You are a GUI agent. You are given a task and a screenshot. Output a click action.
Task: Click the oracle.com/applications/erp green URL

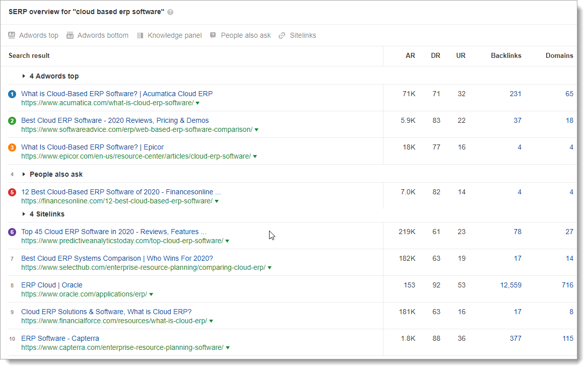[x=84, y=294]
